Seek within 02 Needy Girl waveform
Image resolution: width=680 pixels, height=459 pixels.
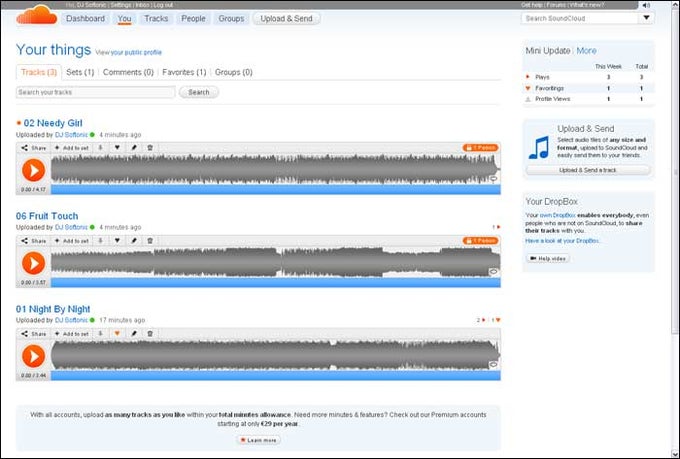point(275,170)
